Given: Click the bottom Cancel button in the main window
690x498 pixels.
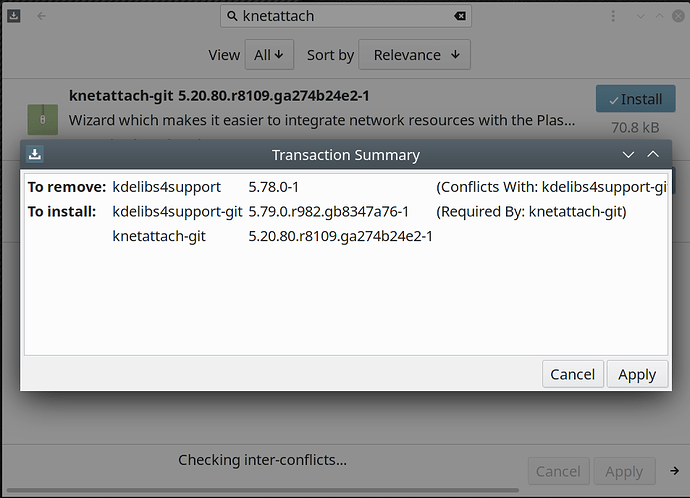Looking at the screenshot, I should pyautogui.click(x=558, y=471).
